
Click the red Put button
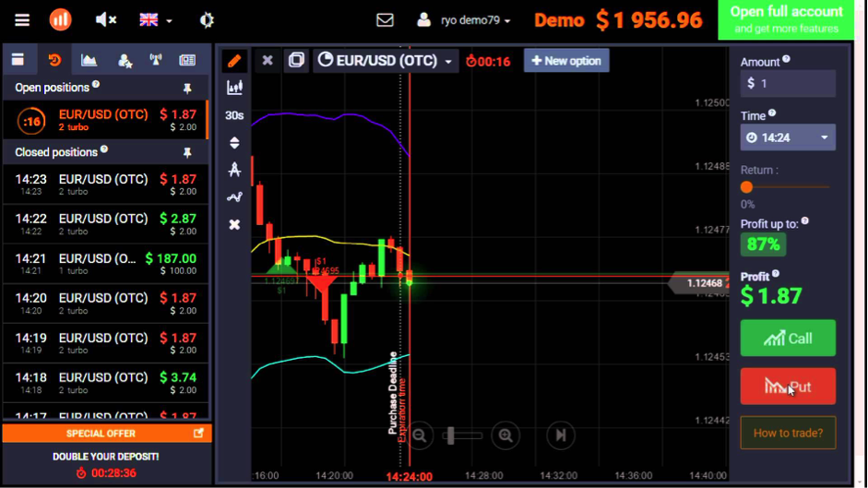pos(788,387)
